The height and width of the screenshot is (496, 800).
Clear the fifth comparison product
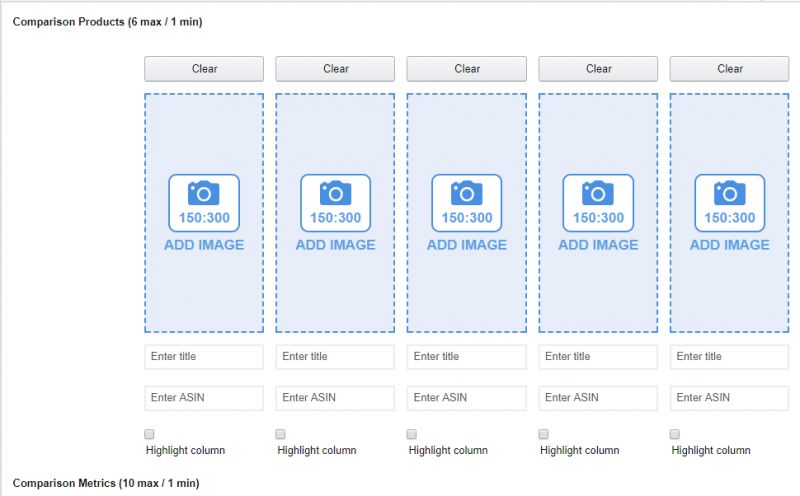pos(730,69)
